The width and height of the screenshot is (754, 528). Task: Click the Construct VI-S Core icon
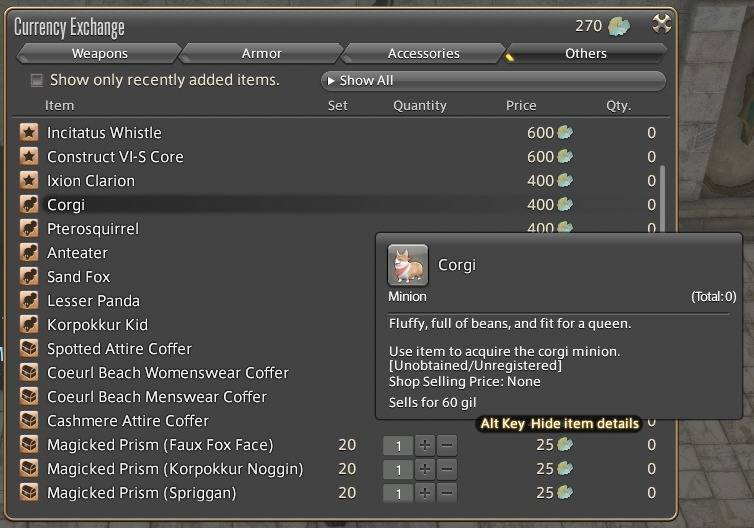(29, 157)
